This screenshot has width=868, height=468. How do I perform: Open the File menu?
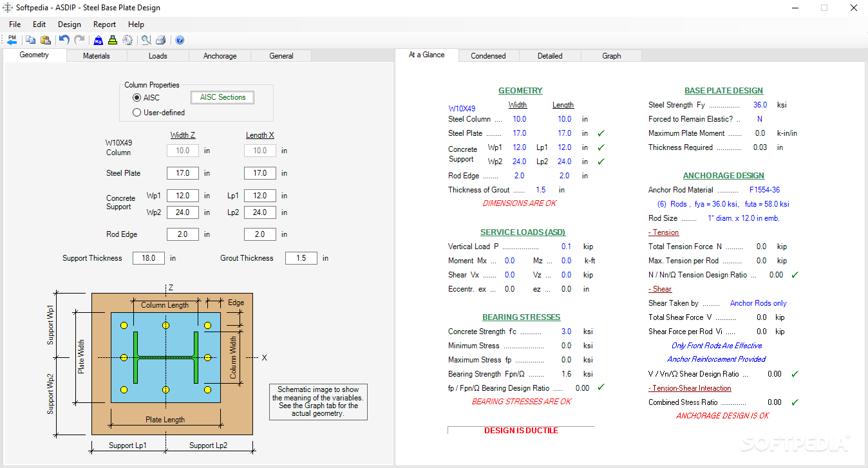point(15,24)
